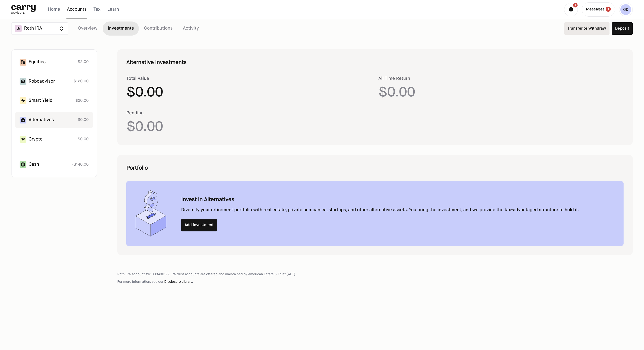Image resolution: width=644 pixels, height=350 pixels.
Task: Click the Deposit button
Action: click(622, 29)
